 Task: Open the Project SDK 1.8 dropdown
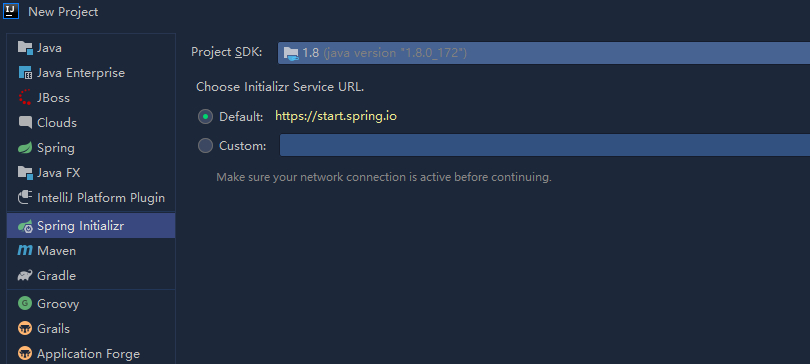tap(544, 53)
